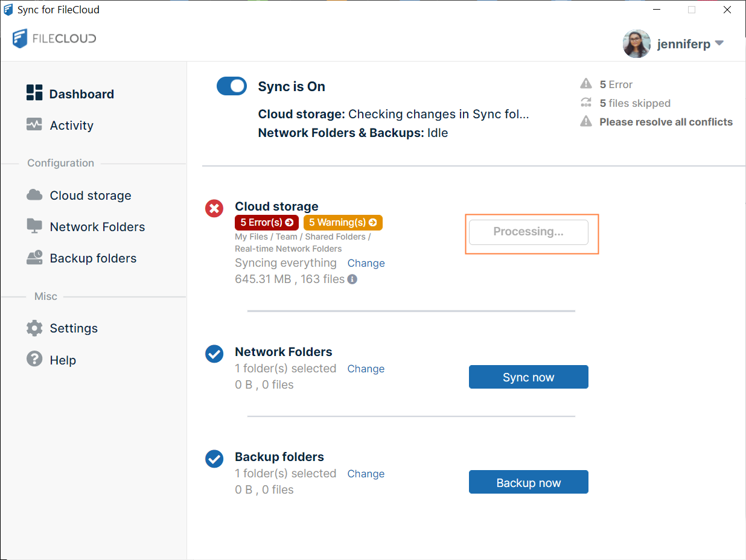Click Change link under Network Folders
The image size is (746, 560).
(366, 369)
